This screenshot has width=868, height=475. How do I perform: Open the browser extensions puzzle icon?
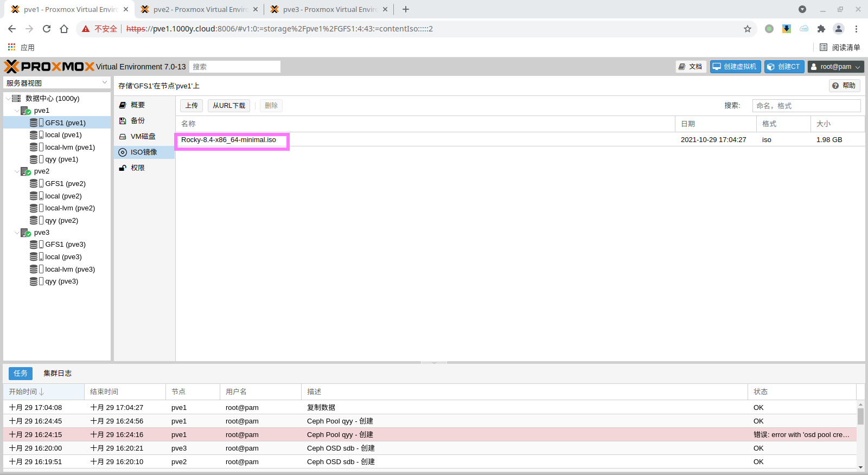[821, 29]
